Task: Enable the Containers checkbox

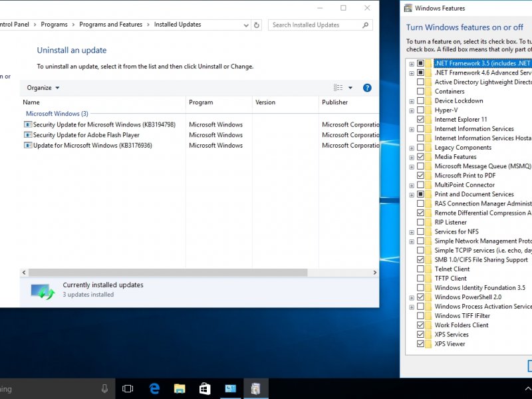Action: pyautogui.click(x=420, y=91)
